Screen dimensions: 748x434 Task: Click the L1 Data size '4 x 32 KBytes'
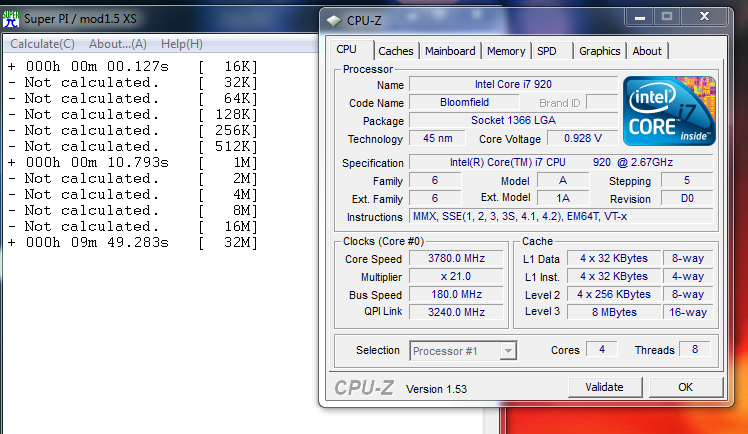coord(613,258)
